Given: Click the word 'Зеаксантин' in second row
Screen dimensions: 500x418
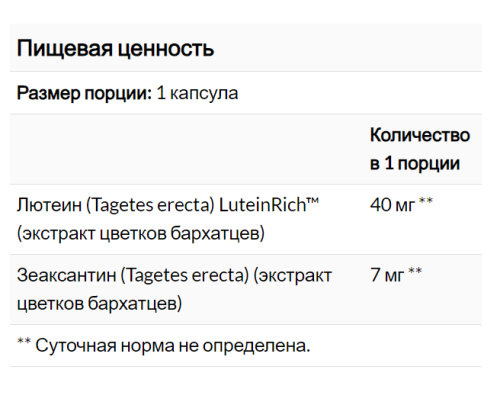Looking at the screenshot, I should 66,276.
